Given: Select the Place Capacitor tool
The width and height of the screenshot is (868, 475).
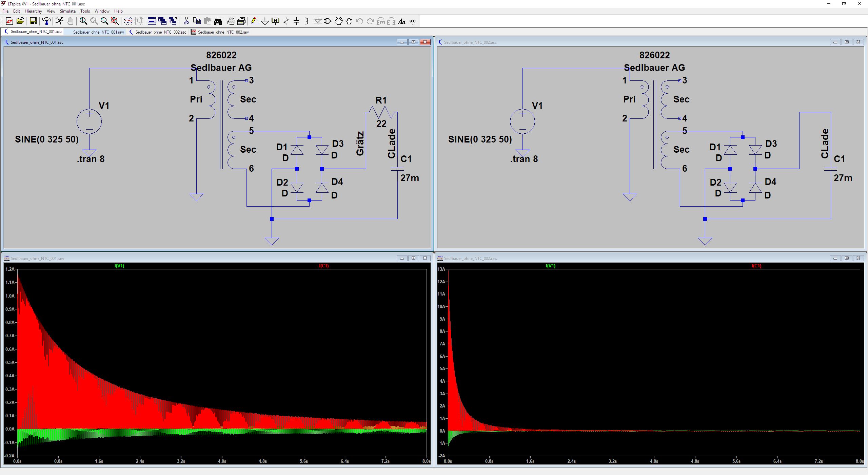Looking at the screenshot, I should (296, 21).
